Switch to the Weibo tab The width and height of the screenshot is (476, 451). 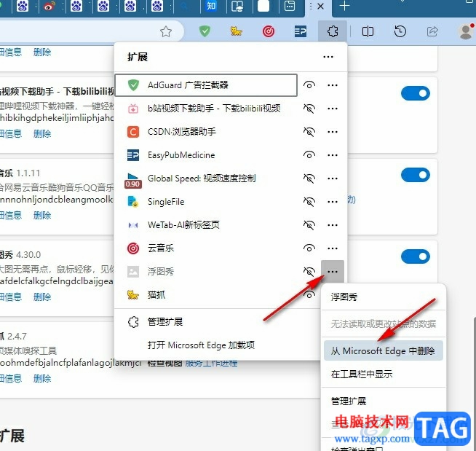(49, 6)
